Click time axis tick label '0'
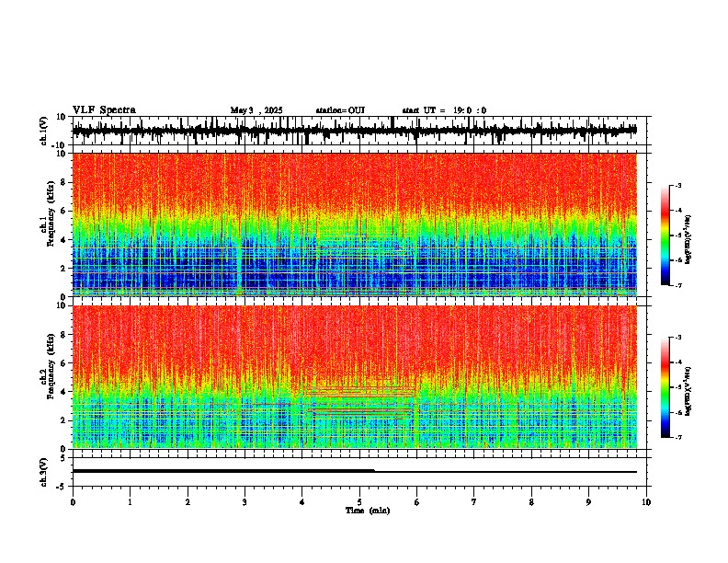The image size is (728, 563). [73, 502]
